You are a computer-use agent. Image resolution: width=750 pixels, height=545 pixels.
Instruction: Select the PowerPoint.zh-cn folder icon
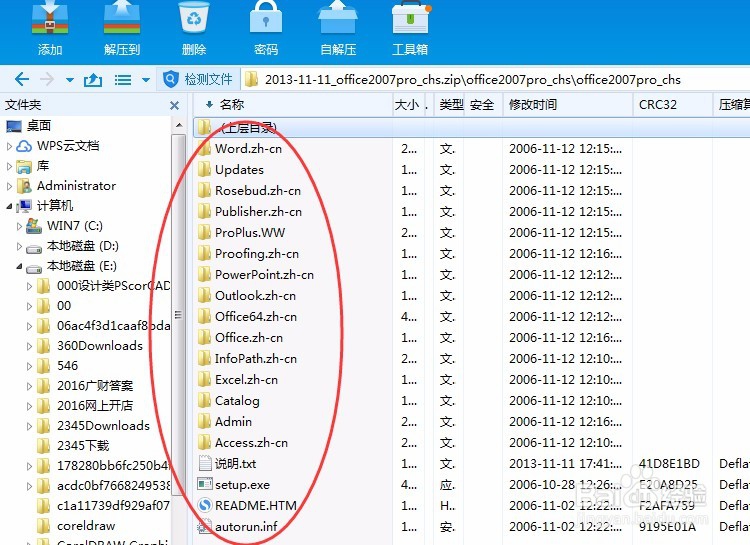(x=204, y=275)
